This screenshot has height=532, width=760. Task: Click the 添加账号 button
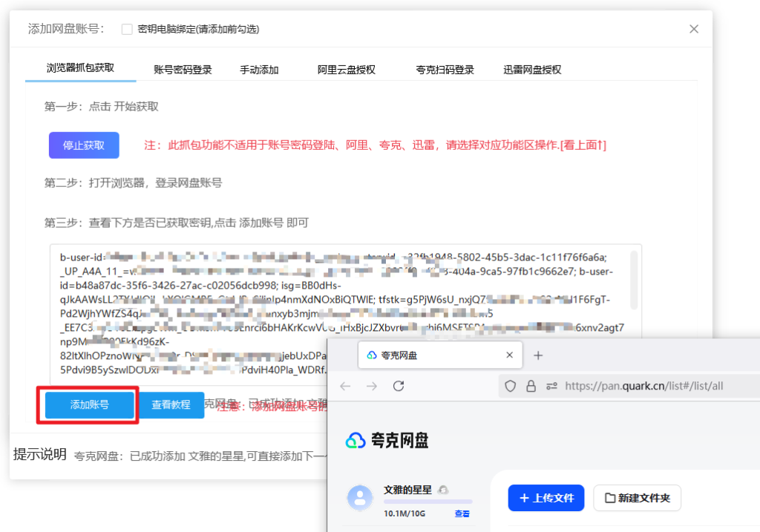coord(89,404)
